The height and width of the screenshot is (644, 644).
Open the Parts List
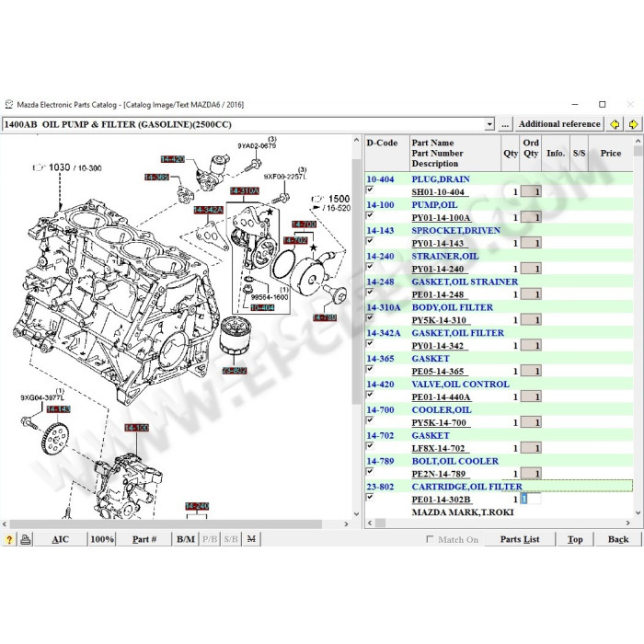coord(520,539)
